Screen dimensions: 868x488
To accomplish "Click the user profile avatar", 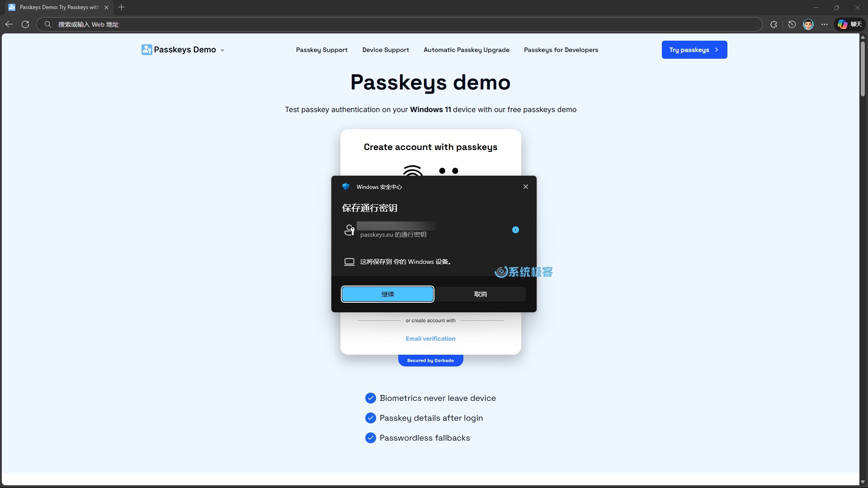I will click(808, 24).
